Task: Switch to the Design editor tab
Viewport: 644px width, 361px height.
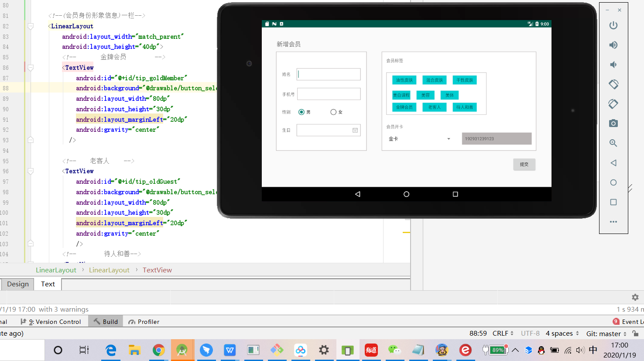Action: pos(18,284)
